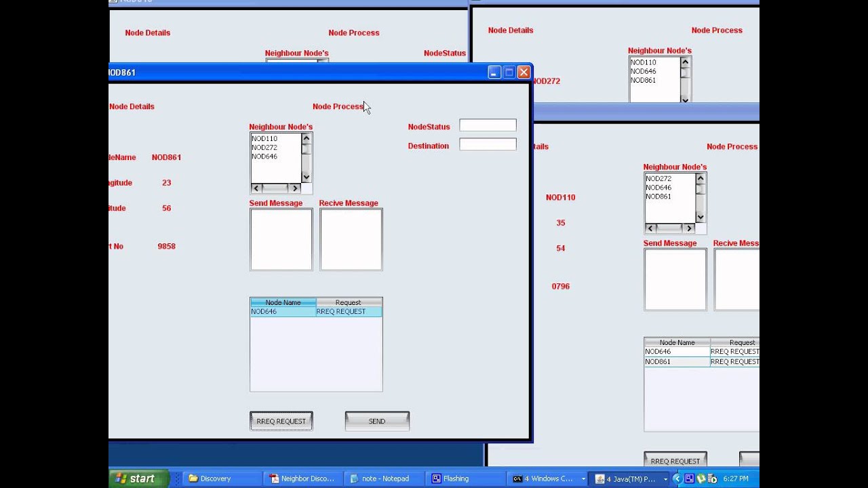Screen dimensions: 868x488
Task: Click scroll-up arrow in NOD272 window neighbour list
Action: pyautogui.click(x=685, y=62)
